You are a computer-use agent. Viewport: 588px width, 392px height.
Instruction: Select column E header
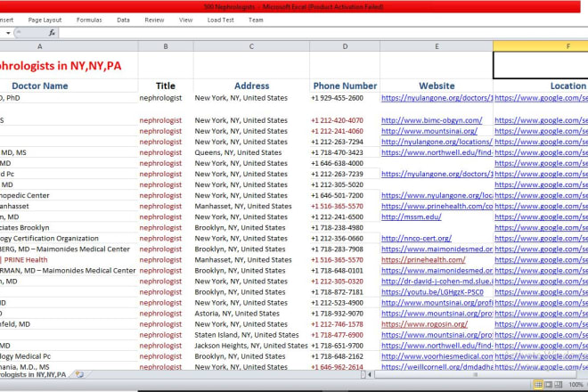pyautogui.click(x=437, y=46)
